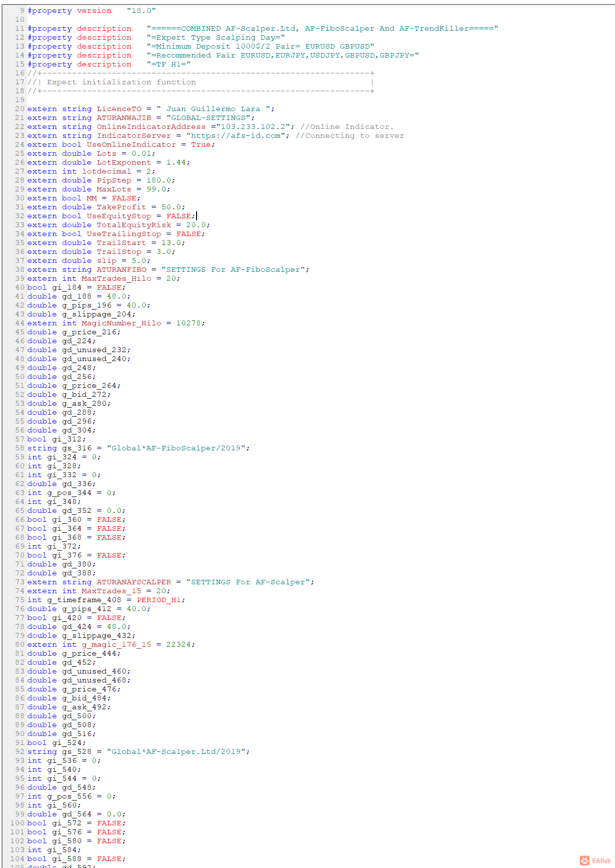Click the "SETTINGS For AF-FiboScalper" string

tap(233, 269)
